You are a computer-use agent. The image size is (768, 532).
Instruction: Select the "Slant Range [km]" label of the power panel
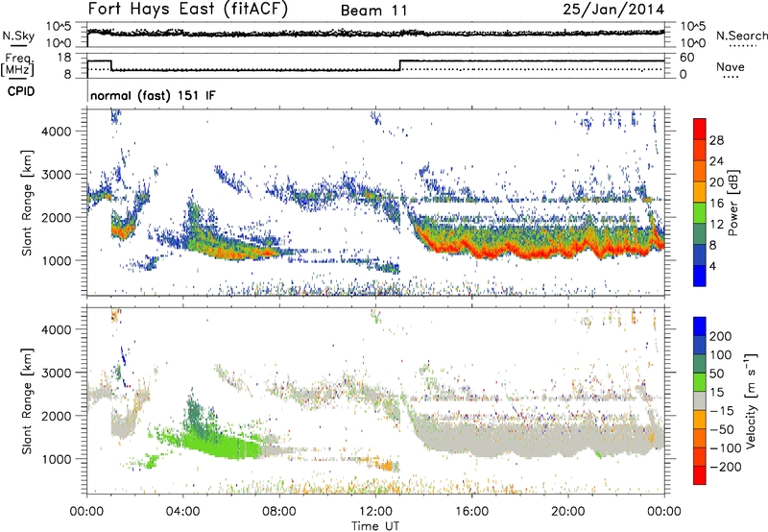coord(27,203)
